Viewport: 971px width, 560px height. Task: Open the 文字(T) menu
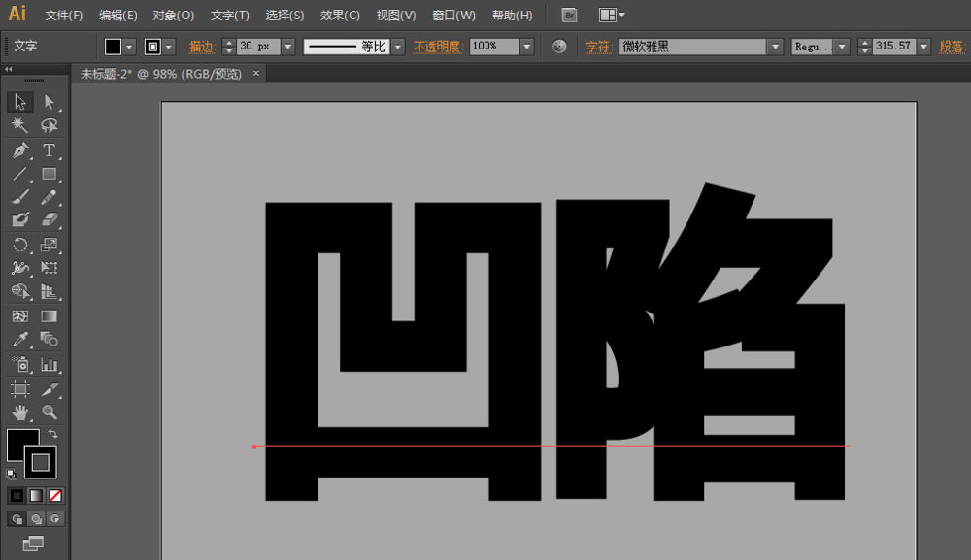pos(230,16)
